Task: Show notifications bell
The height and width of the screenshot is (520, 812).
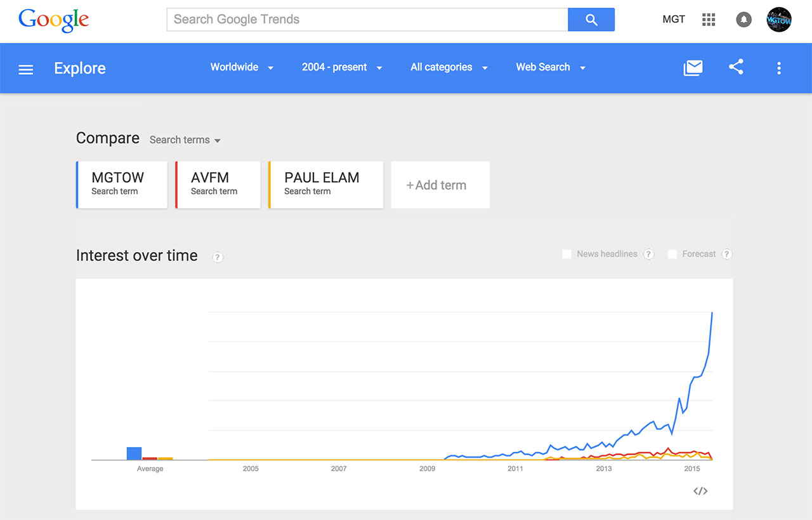Action: point(743,20)
